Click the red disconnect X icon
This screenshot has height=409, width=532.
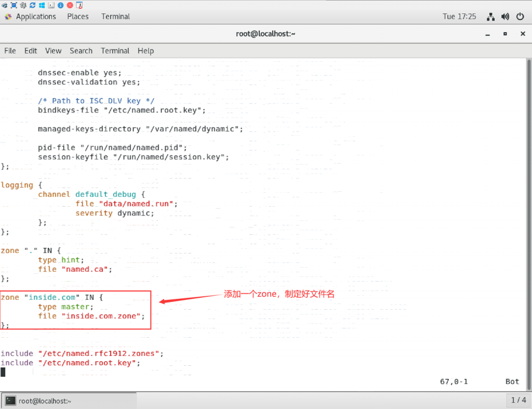(70, 5)
